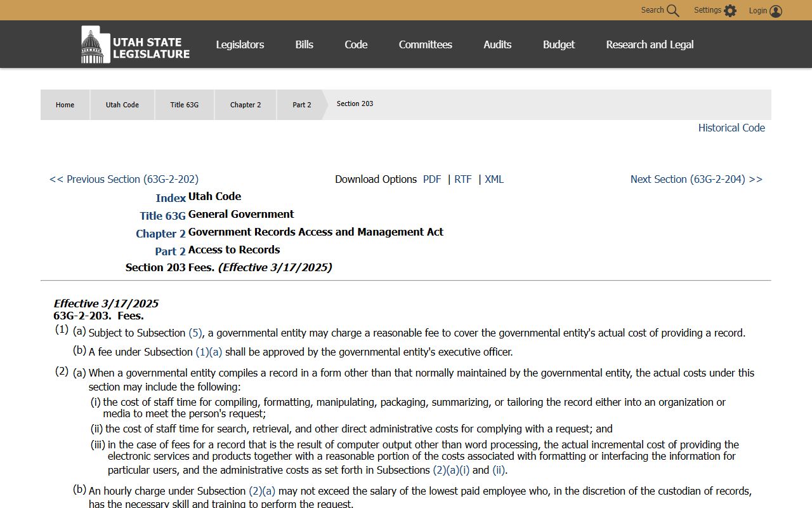Screen dimensions: 812x508
Task: Go to Next Section (63G-2-204)
Action: [x=697, y=179]
